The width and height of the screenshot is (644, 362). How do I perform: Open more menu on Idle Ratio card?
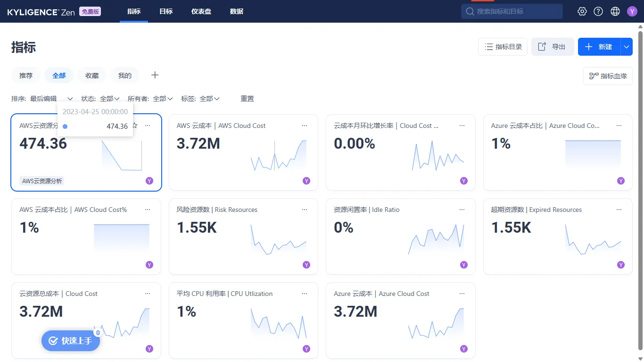click(462, 210)
